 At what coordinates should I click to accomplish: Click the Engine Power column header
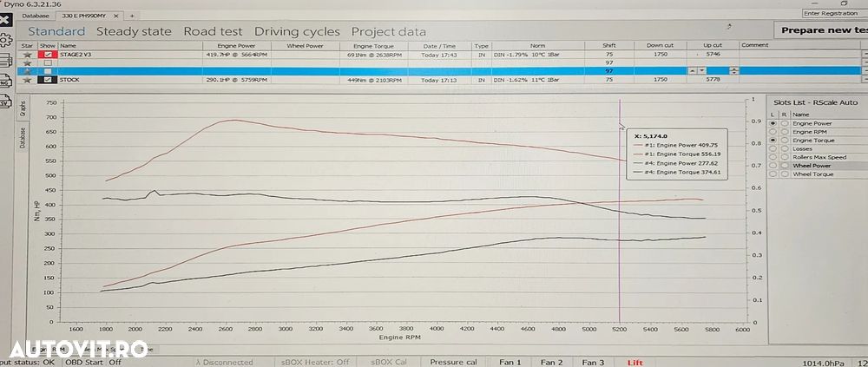[236, 46]
